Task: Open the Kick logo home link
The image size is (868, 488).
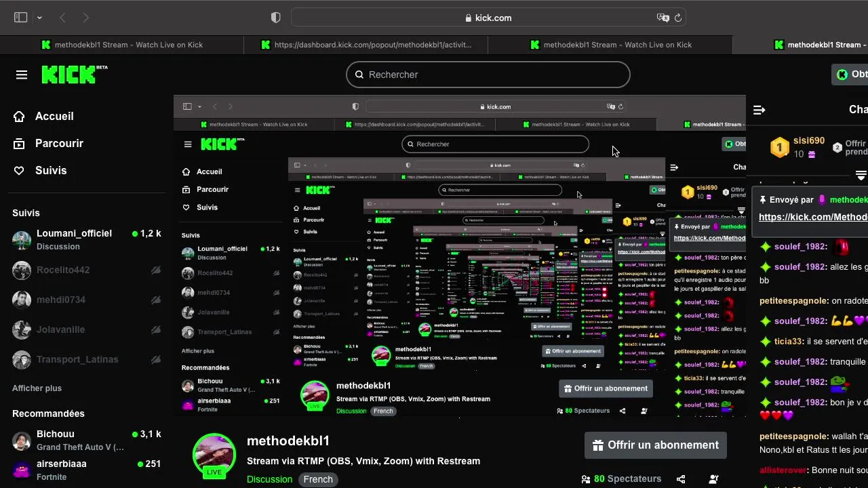Action: click(x=75, y=75)
